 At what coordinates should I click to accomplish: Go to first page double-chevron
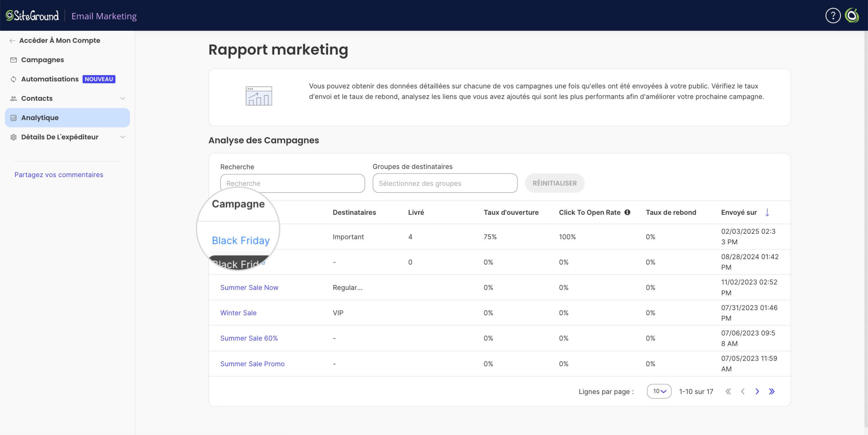[x=728, y=392]
